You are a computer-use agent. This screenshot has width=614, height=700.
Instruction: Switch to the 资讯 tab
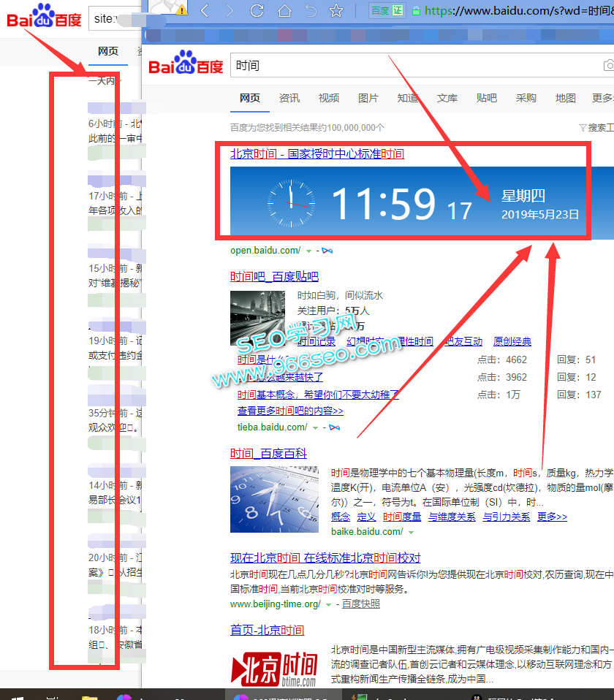coord(289,98)
